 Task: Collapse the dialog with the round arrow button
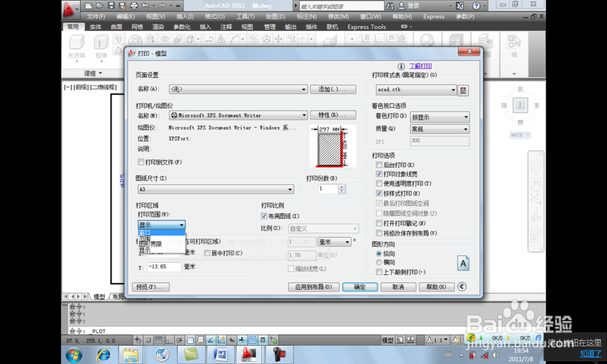pos(461,286)
